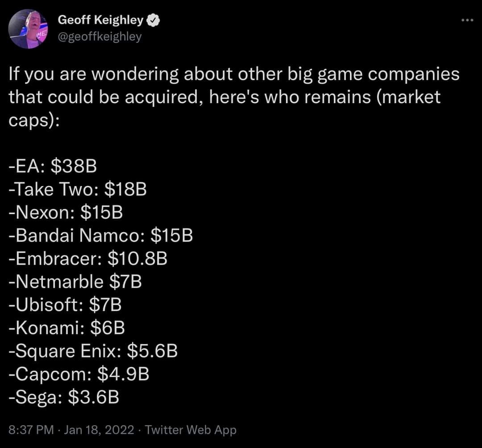
Task: Click the Jan 18, 2022 date
Action: [99, 430]
